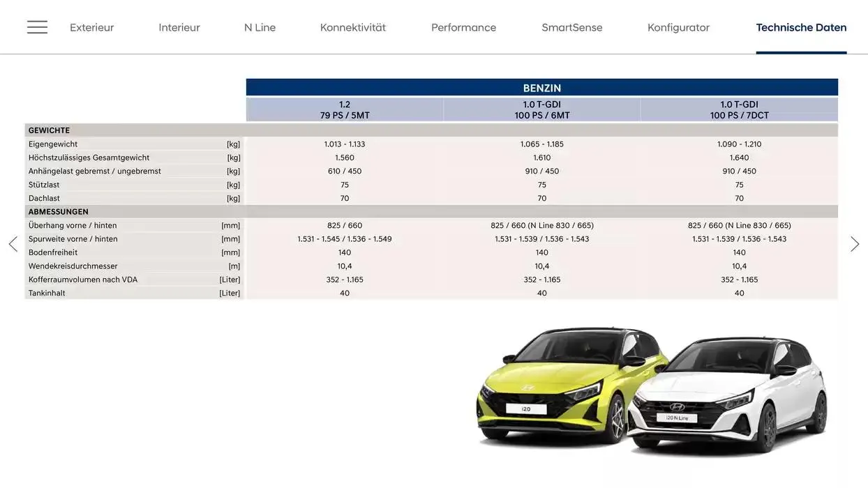Launch the Konfigurator

678,26
